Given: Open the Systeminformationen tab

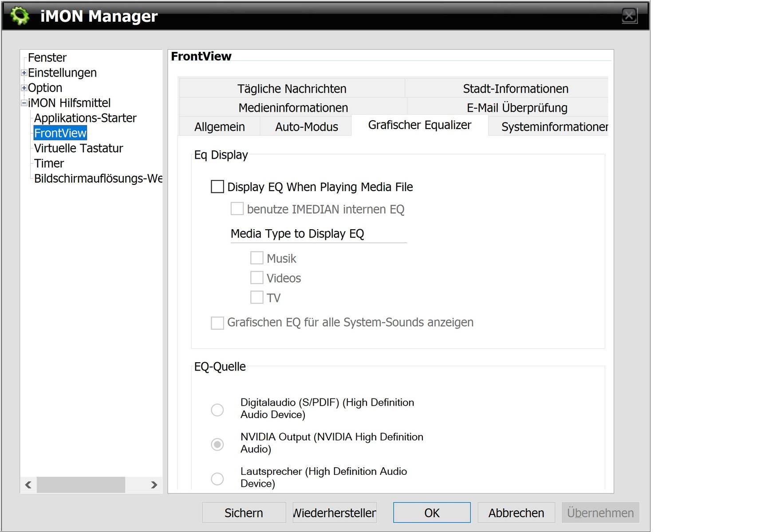Looking at the screenshot, I should [548, 127].
